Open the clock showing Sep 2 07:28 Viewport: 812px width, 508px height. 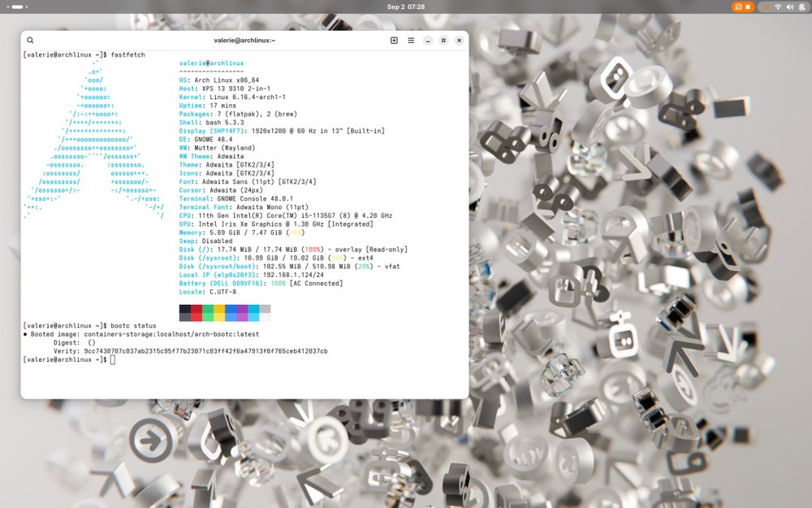(x=406, y=7)
